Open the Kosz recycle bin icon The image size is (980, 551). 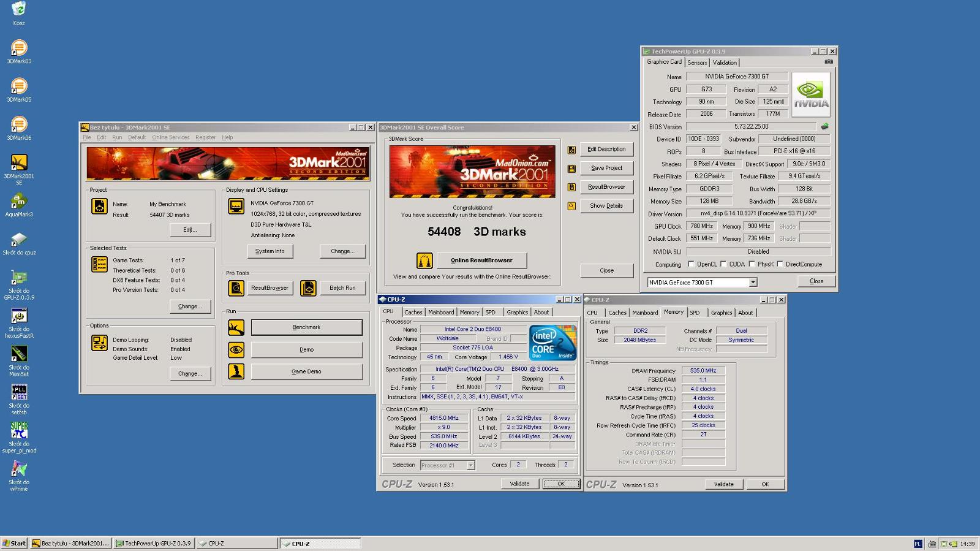pyautogui.click(x=19, y=10)
